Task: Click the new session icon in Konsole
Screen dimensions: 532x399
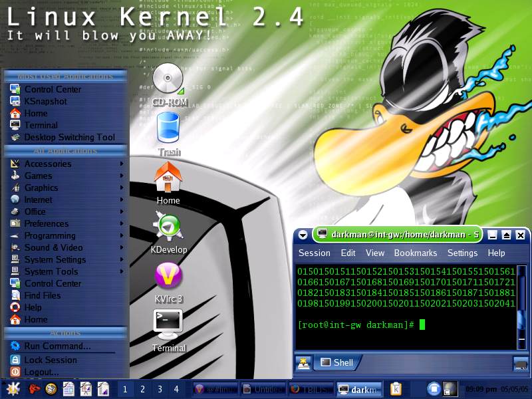Action: pyautogui.click(x=303, y=363)
